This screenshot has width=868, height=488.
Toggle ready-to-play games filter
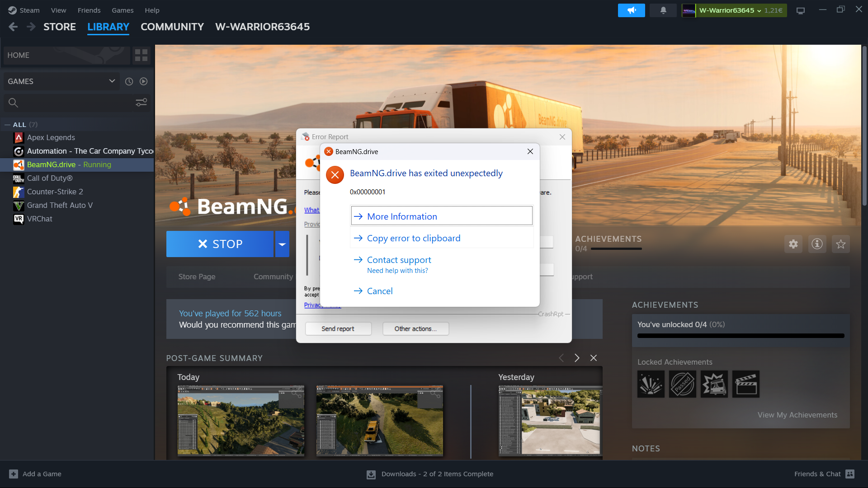[143, 81]
